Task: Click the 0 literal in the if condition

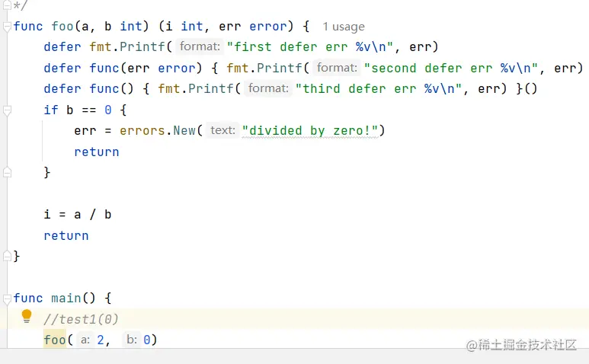Action: click(x=108, y=110)
